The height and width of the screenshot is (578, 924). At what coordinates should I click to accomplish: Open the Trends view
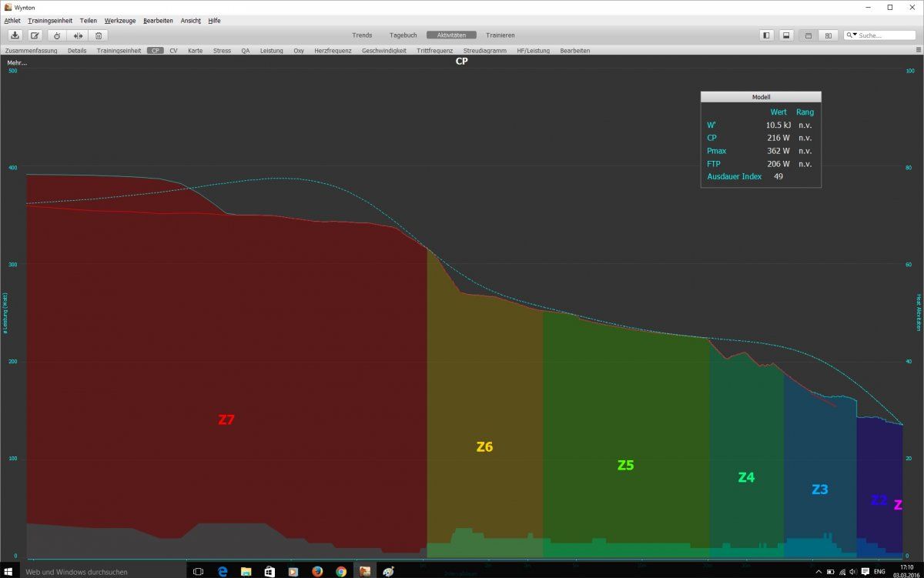362,35
